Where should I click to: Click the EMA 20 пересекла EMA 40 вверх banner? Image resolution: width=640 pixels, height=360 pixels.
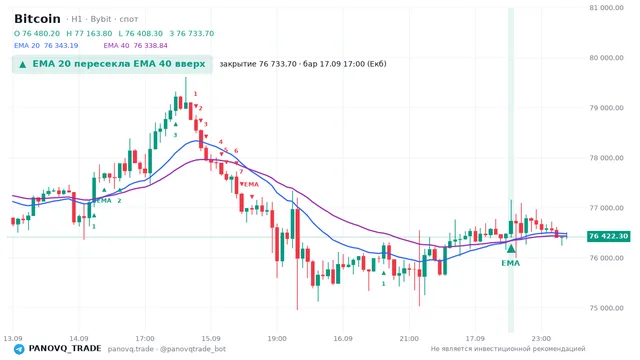[112, 64]
